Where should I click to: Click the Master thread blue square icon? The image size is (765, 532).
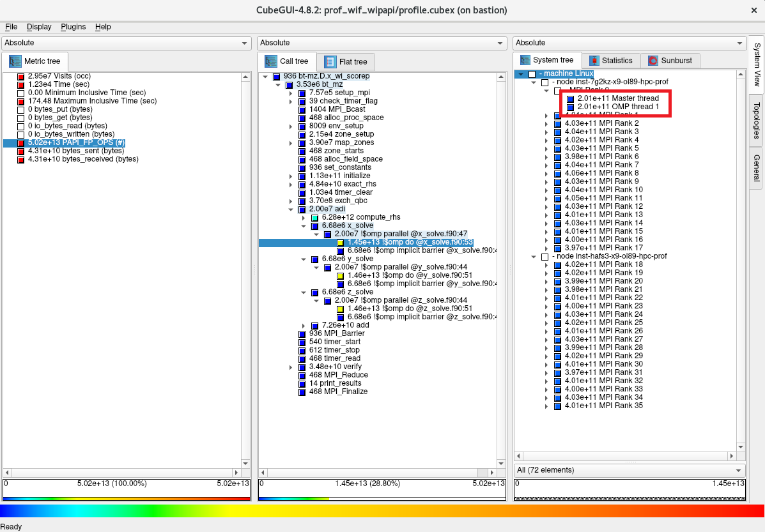(571, 99)
